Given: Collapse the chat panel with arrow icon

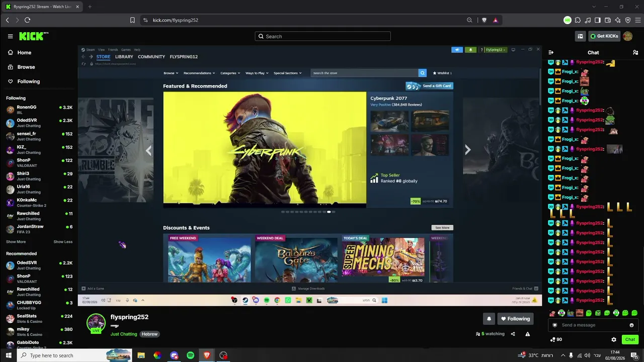Looking at the screenshot, I should point(551,52).
